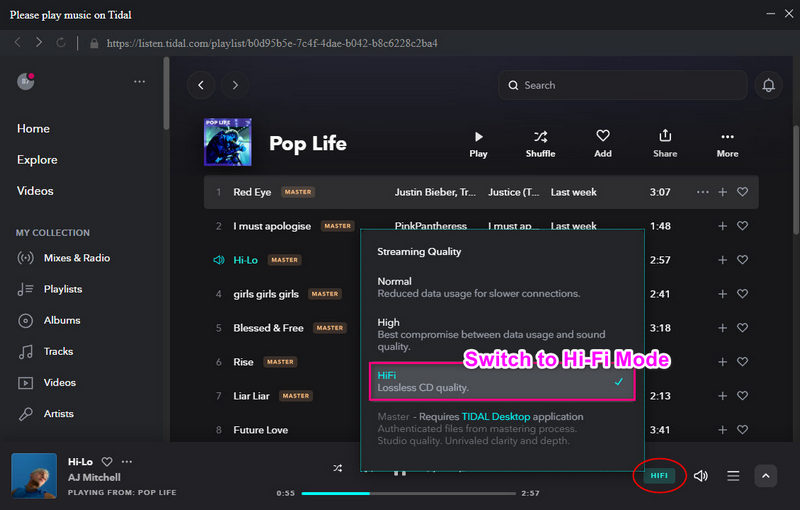This screenshot has width=800, height=510.
Task: Open Justin Bieber artist link
Action: (435, 192)
